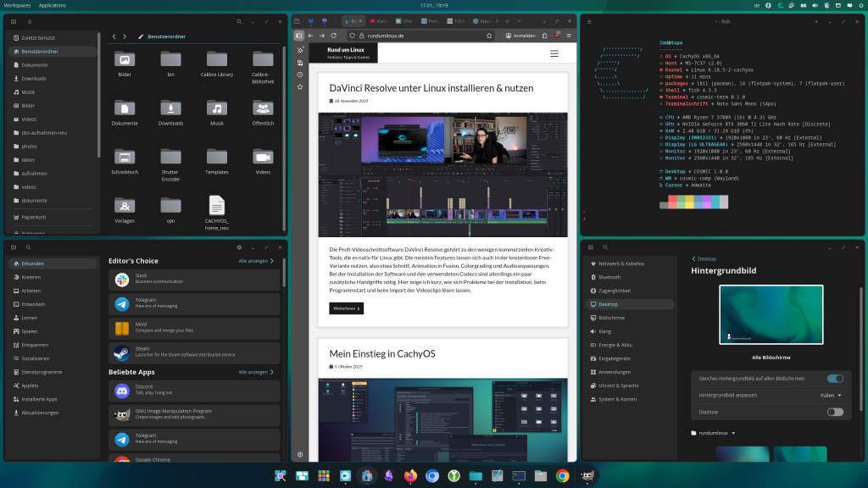Click Alle anzeigen next to Editor's Choice
The image size is (868, 488).
click(256, 261)
